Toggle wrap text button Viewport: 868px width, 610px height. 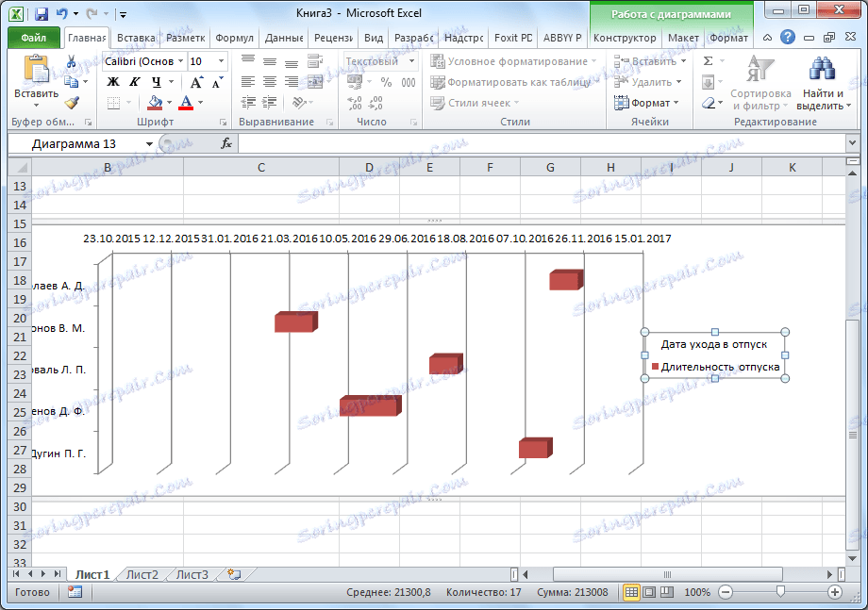point(315,61)
